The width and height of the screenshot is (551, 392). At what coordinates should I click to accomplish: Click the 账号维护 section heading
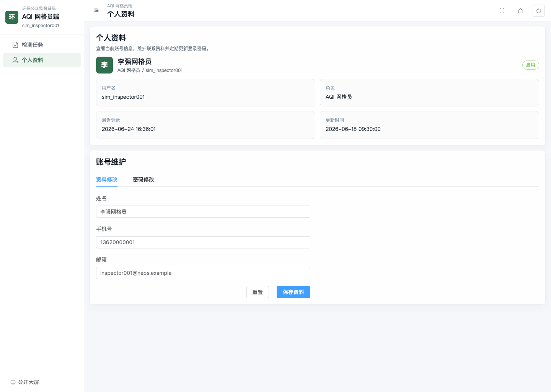coord(111,162)
